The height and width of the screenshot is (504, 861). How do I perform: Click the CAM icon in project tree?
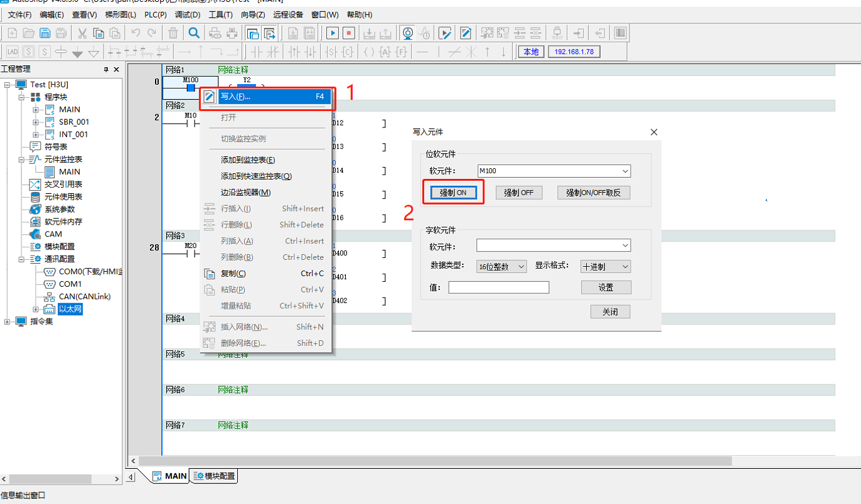35,234
